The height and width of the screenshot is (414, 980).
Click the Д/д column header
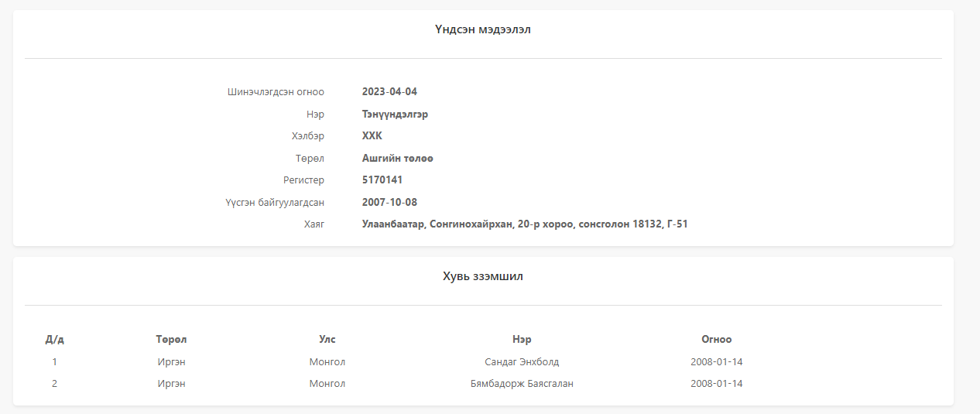[x=55, y=340]
